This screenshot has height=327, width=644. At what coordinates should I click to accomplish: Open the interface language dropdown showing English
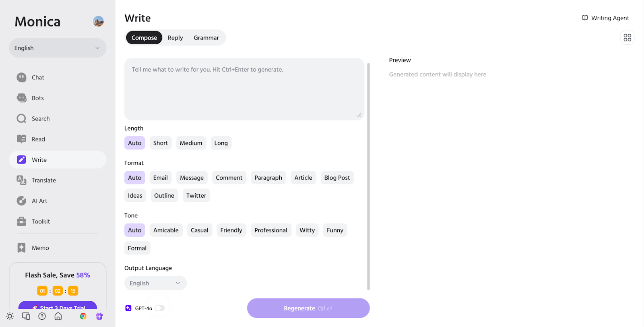[57, 48]
